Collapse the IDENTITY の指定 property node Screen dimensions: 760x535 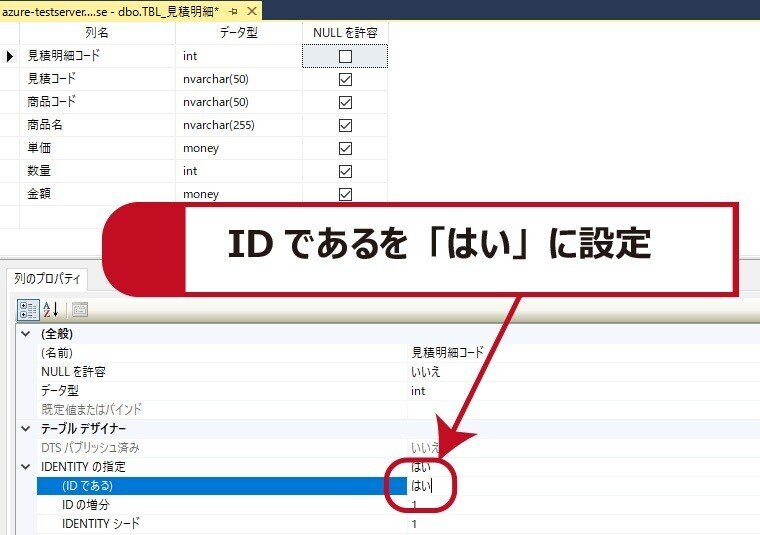tap(26, 467)
